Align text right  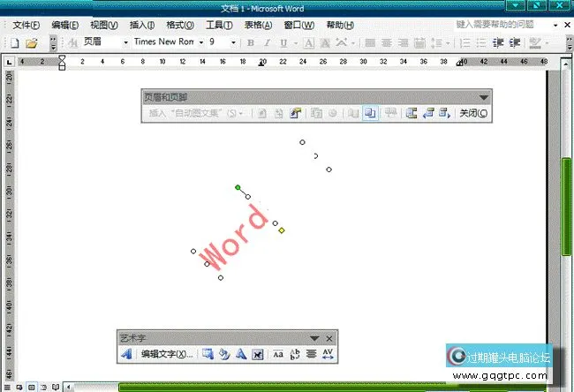(x=403, y=43)
